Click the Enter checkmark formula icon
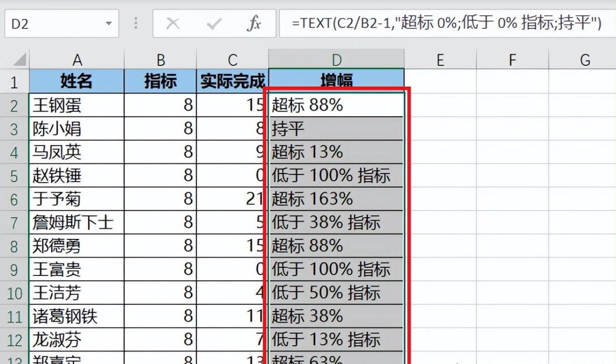The image size is (616, 364). tap(213, 23)
